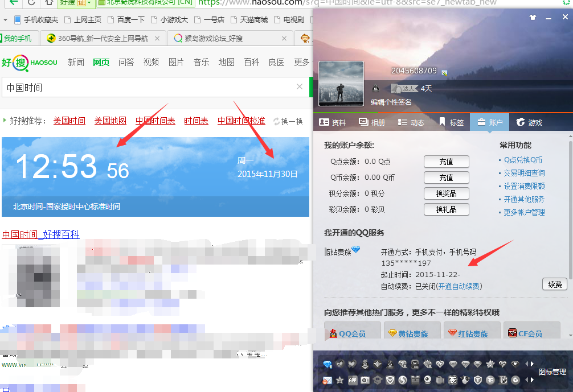Click 编辑个性签名 to edit signature
Screen dimensions: 573x392
pyautogui.click(x=391, y=102)
